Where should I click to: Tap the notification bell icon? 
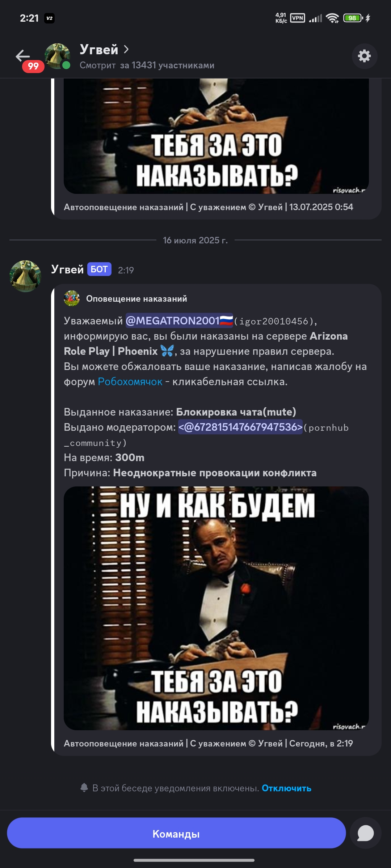[x=84, y=788]
